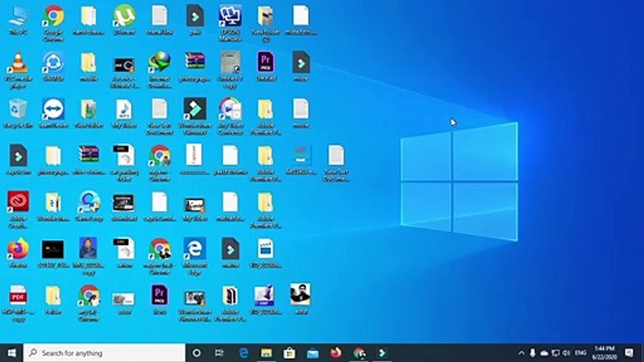Open Cortana from the taskbar circle
The height and width of the screenshot is (362, 644).
coord(197,353)
